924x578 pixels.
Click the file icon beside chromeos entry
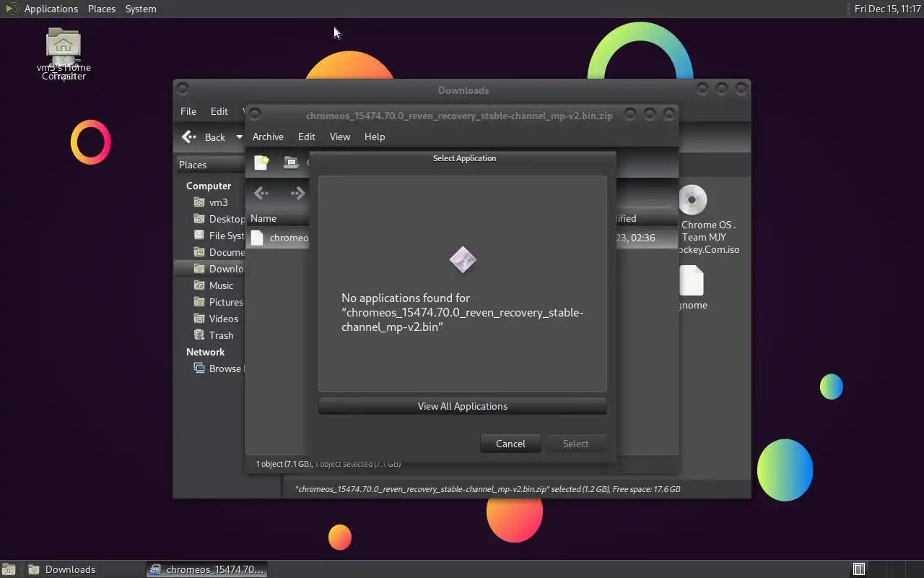click(257, 238)
